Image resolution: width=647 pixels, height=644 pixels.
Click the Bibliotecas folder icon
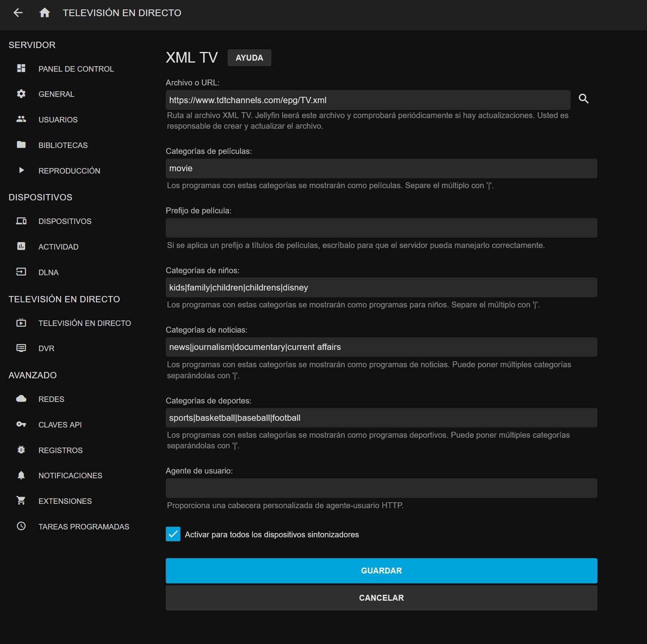pos(21,145)
